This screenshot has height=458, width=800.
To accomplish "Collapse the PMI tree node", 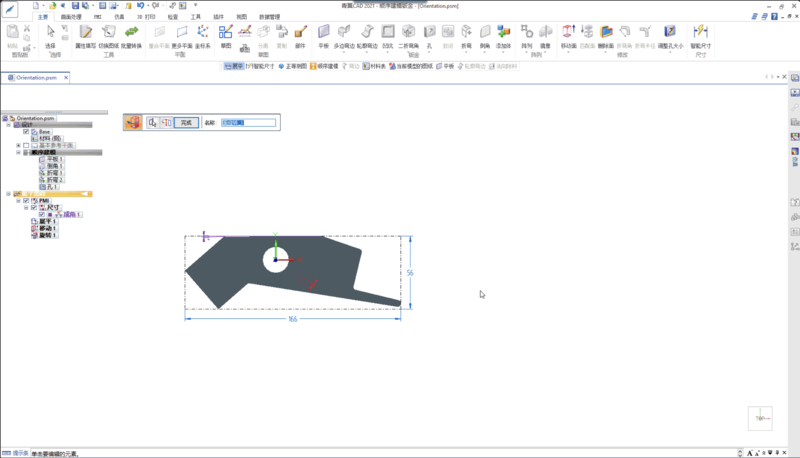I will [18, 200].
